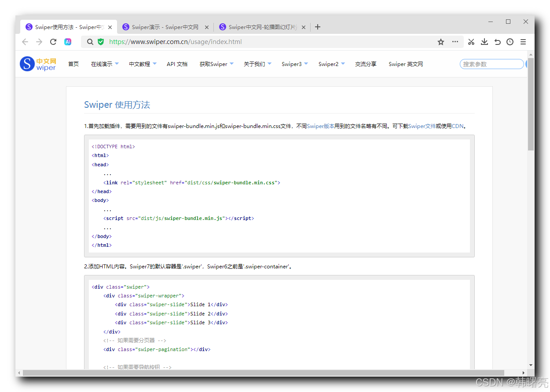Screen dimensions: 550x392
Task: Click the undo closed-tab arrow icon
Action: click(498, 42)
